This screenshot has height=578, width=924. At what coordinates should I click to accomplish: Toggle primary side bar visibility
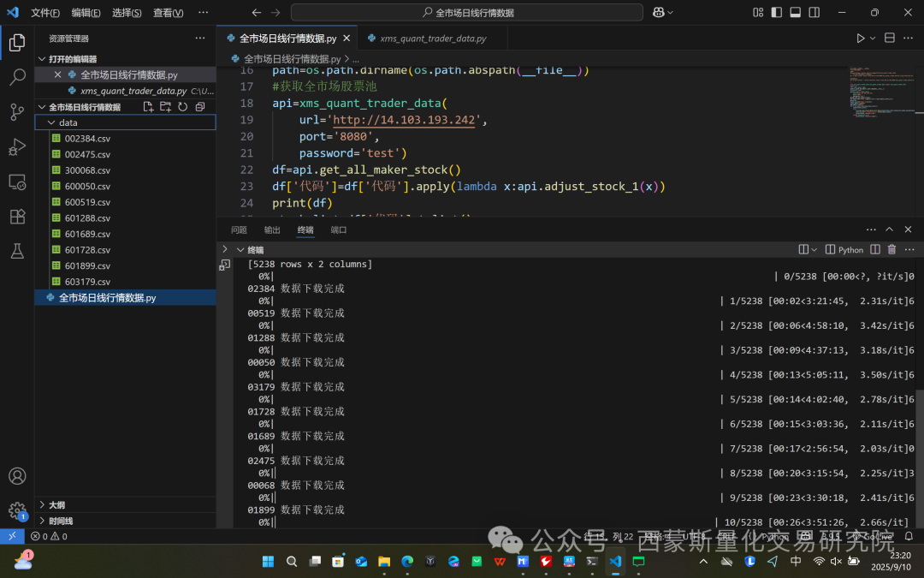pyautogui.click(x=777, y=12)
